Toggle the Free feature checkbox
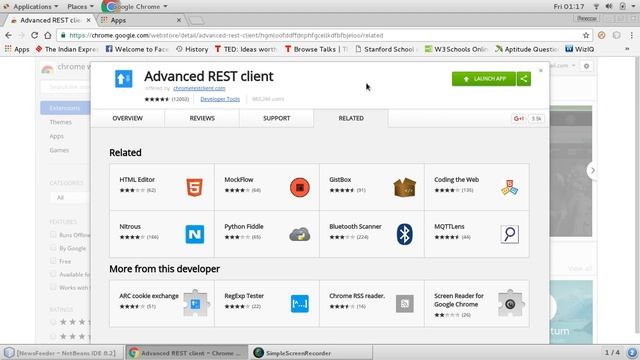This screenshot has height=360, width=640. click(53, 261)
